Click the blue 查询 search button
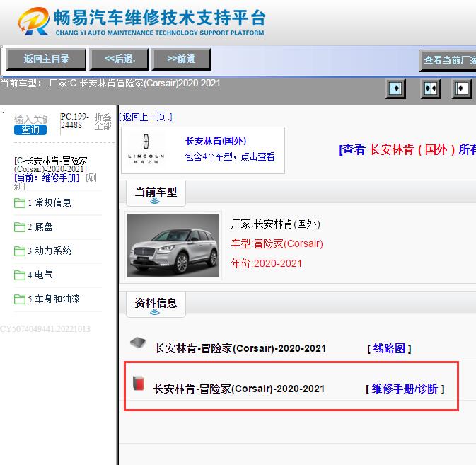This screenshot has height=465, width=476. (30, 130)
